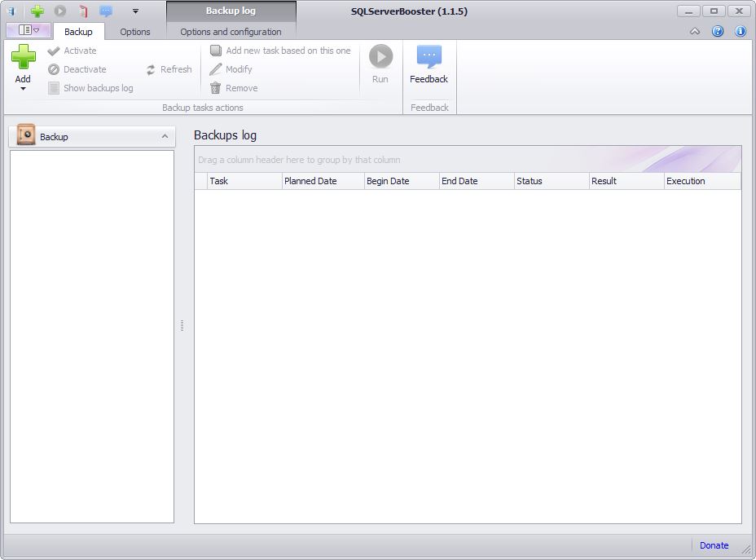Click the Donate link in status bar

tap(714, 545)
